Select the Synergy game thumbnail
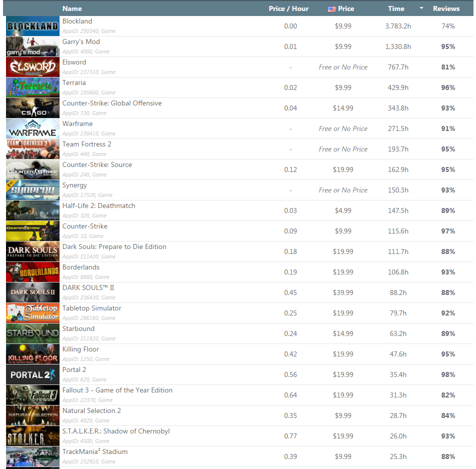 33,190
